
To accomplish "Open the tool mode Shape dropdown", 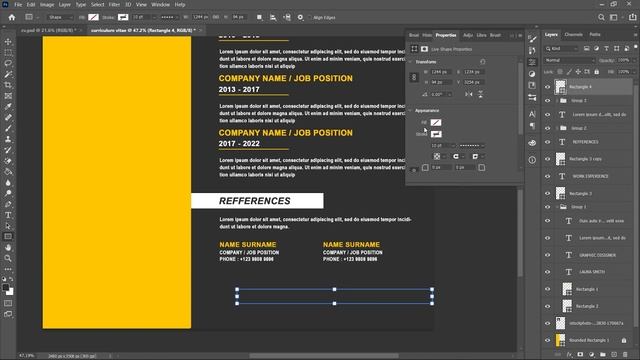I will pyautogui.click(x=60, y=18).
